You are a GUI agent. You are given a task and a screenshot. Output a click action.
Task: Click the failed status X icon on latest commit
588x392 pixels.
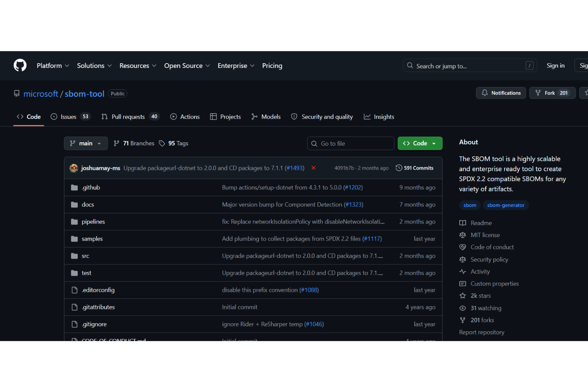(313, 168)
